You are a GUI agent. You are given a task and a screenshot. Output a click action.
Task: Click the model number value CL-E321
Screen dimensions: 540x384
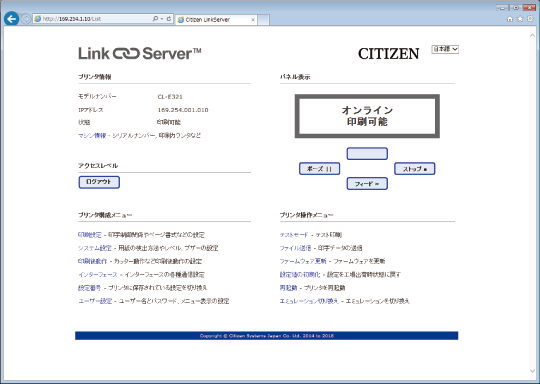[x=170, y=97]
